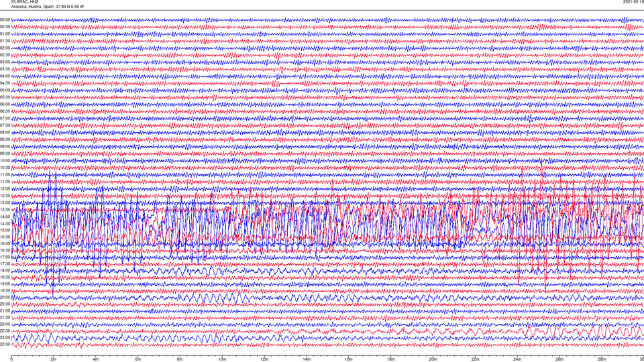Click the 17:00 row label

pyautogui.click(x=5, y=257)
